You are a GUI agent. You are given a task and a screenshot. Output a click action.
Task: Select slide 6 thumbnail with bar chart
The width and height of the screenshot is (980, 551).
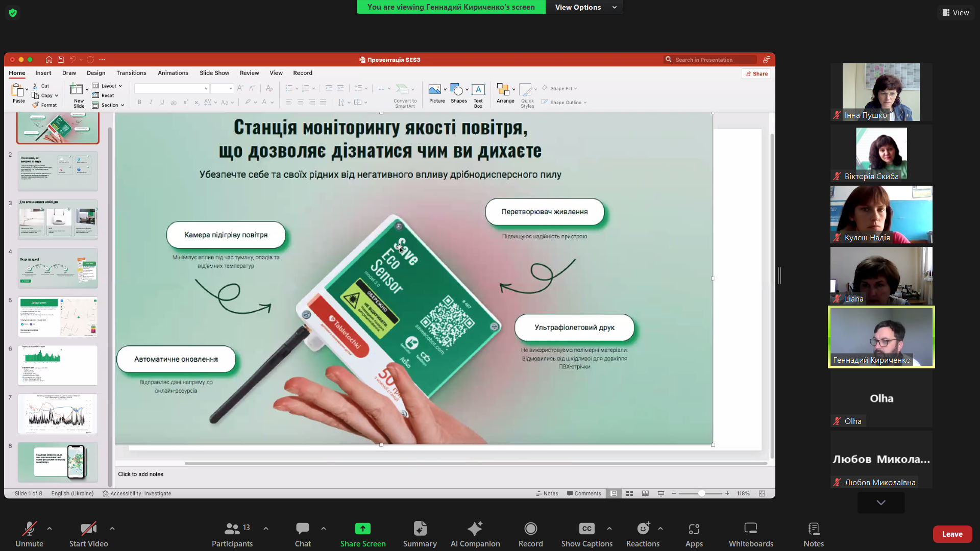tap(58, 365)
